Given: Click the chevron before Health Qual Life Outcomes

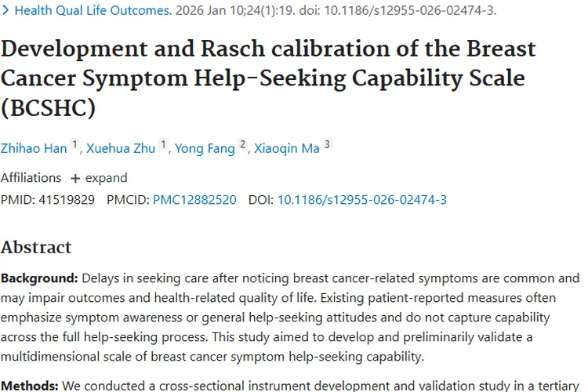Looking at the screenshot, I should click(6, 11).
